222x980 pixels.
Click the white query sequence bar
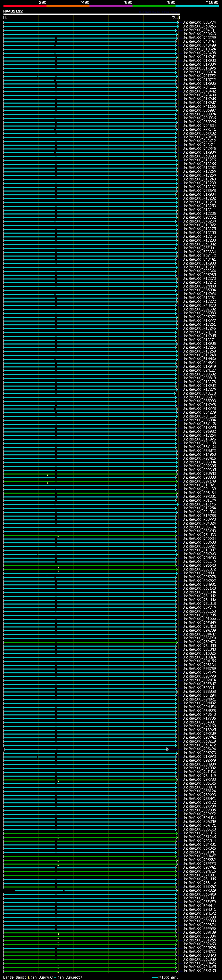92,14
